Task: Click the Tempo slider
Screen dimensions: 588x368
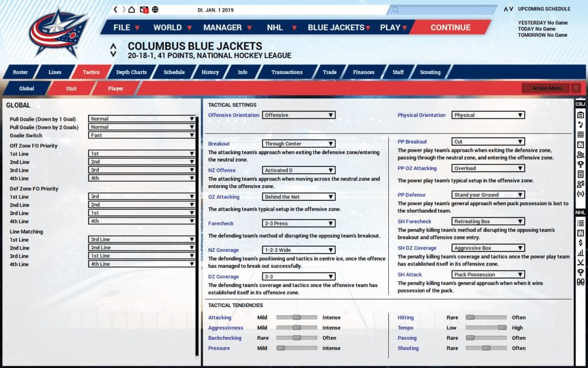Action: 486,328
